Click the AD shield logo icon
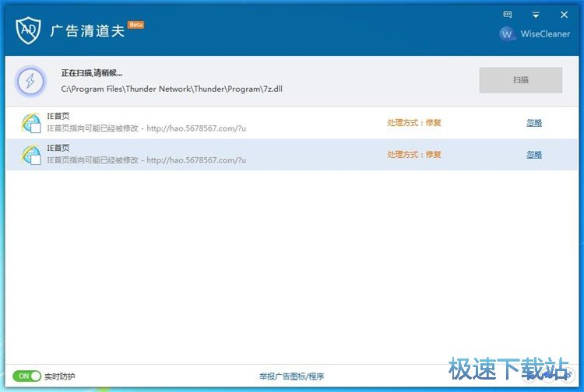The width and height of the screenshot is (584, 392). point(28,30)
